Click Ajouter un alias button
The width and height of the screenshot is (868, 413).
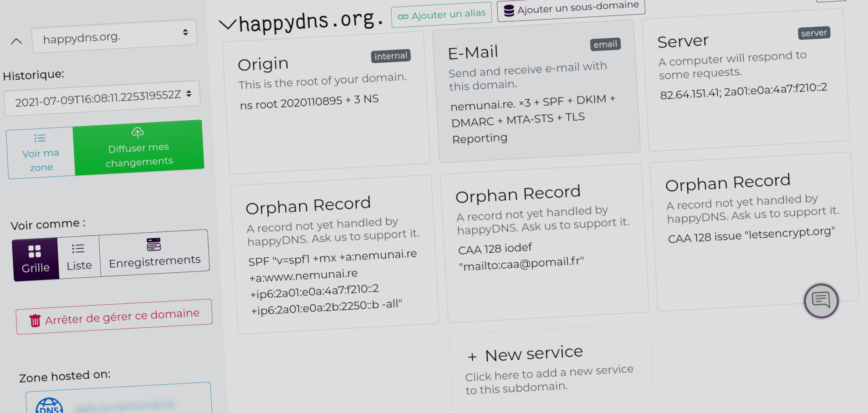tap(442, 15)
